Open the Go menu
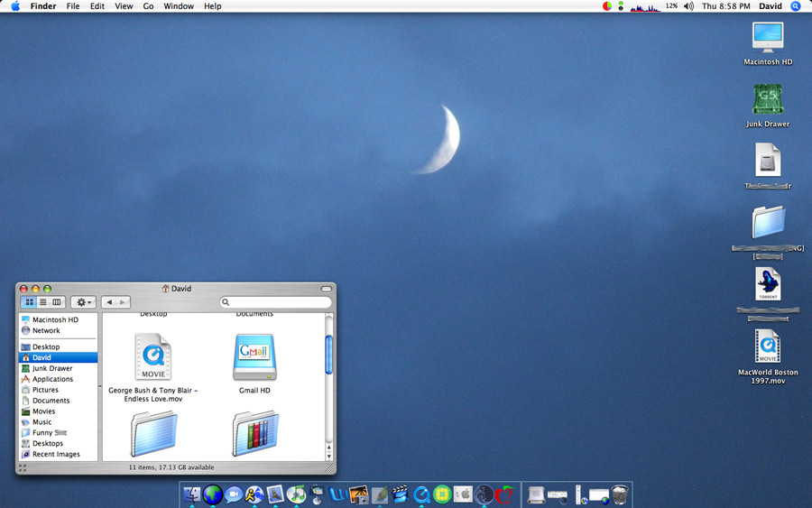Viewport: 812px width, 508px height. pos(148,6)
